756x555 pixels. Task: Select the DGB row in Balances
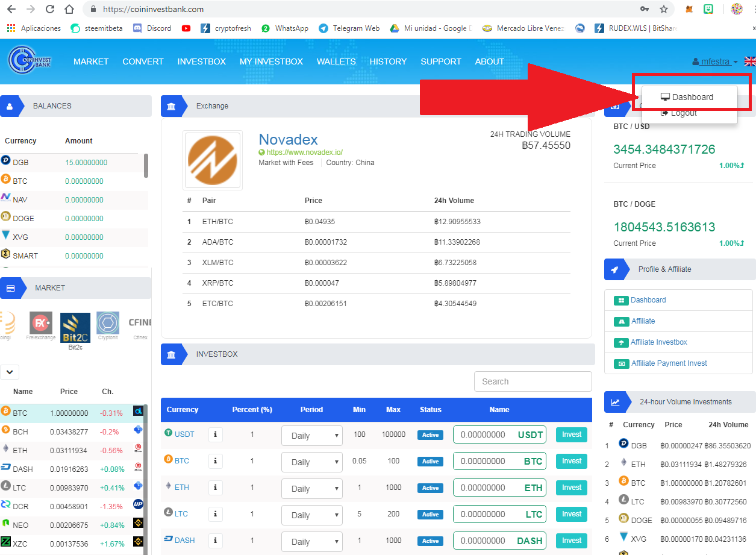[x=72, y=163]
